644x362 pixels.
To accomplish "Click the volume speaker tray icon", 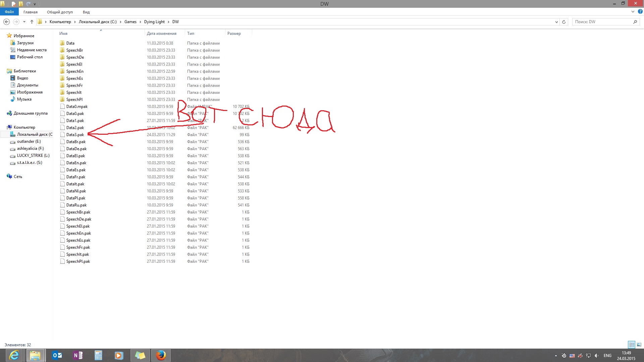I will pyautogui.click(x=596, y=356).
